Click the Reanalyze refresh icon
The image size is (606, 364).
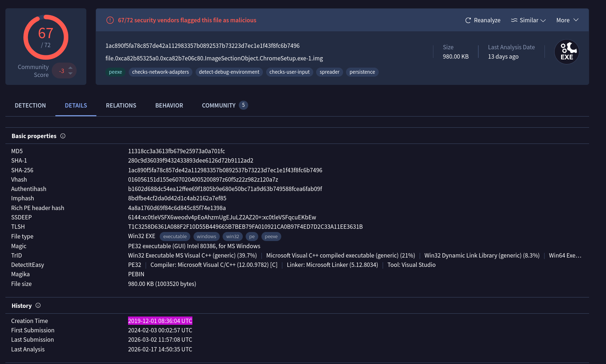468,21
